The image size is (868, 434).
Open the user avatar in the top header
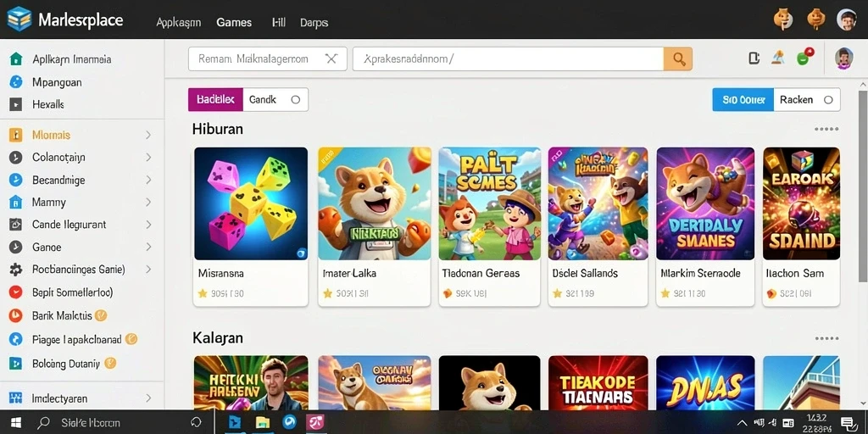847,19
